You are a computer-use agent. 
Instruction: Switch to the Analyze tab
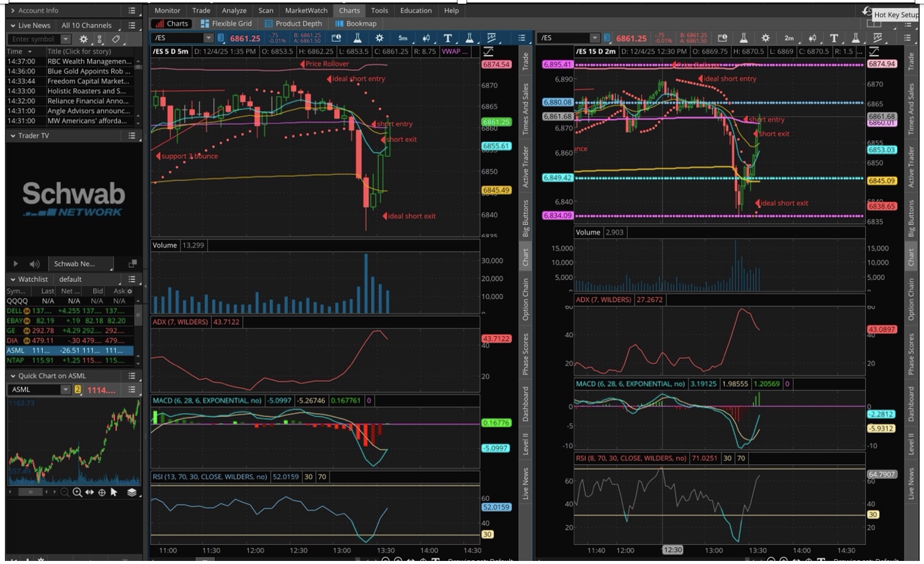pos(234,10)
